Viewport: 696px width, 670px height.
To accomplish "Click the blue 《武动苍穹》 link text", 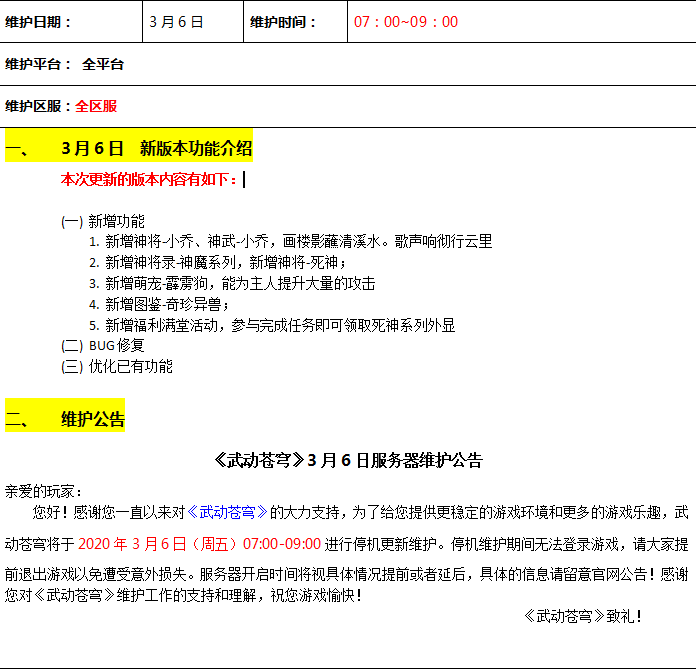I will tap(227, 512).
